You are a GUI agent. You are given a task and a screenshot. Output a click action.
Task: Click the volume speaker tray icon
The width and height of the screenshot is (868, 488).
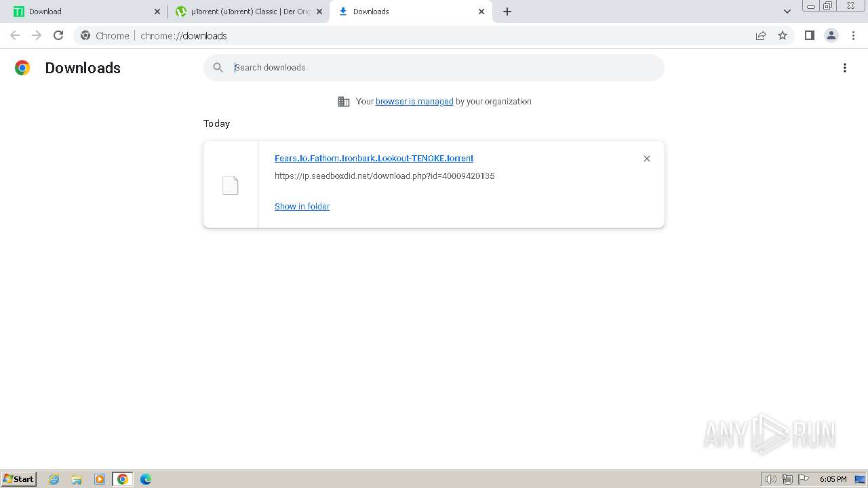[x=770, y=479]
